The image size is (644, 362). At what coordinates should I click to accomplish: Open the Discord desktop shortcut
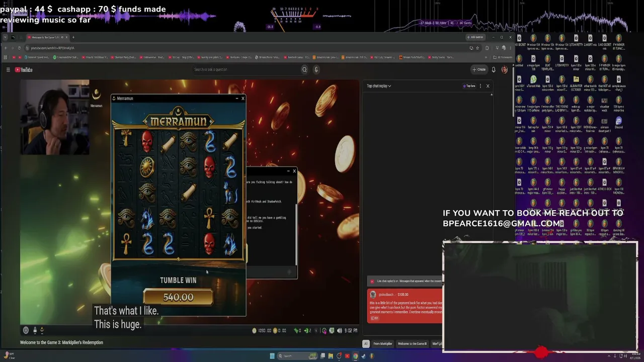[x=619, y=124]
